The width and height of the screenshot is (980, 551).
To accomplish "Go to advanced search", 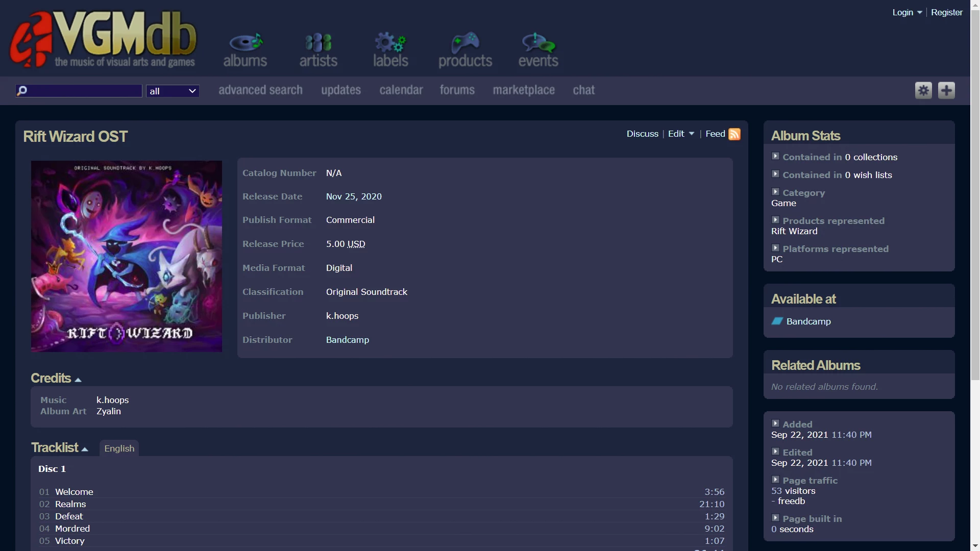I will 260,90.
